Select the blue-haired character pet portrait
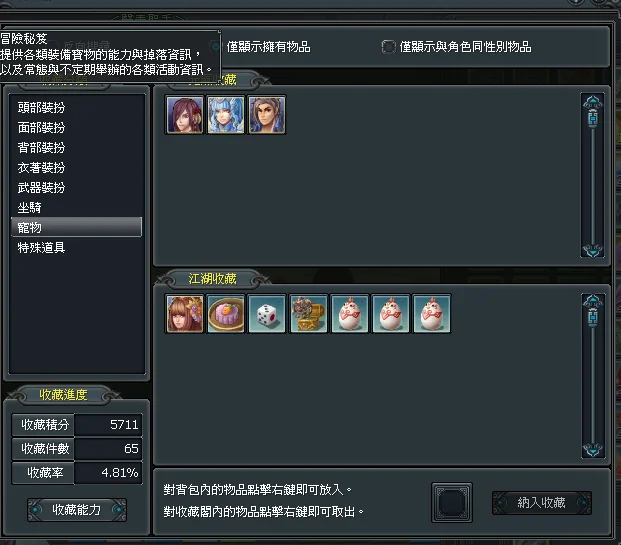 point(226,115)
